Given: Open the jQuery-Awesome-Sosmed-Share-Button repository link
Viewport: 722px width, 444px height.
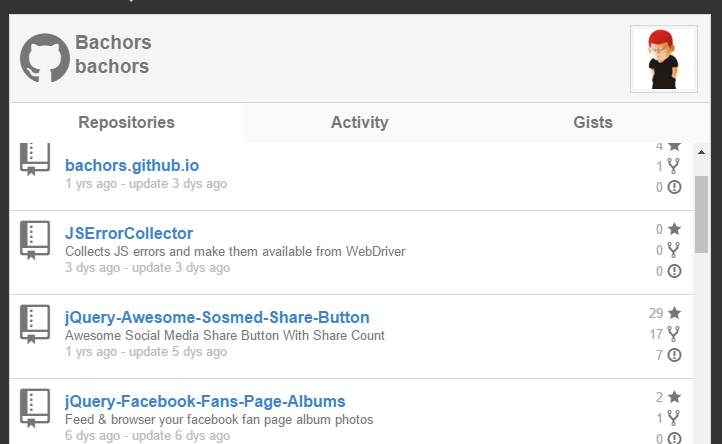Looking at the screenshot, I should pyautogui.click(x=217, y=318).
